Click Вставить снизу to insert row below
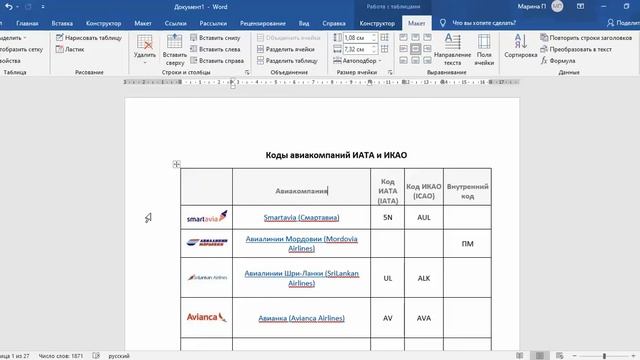The width and height of the screenshot is (640, 360). 215,38
